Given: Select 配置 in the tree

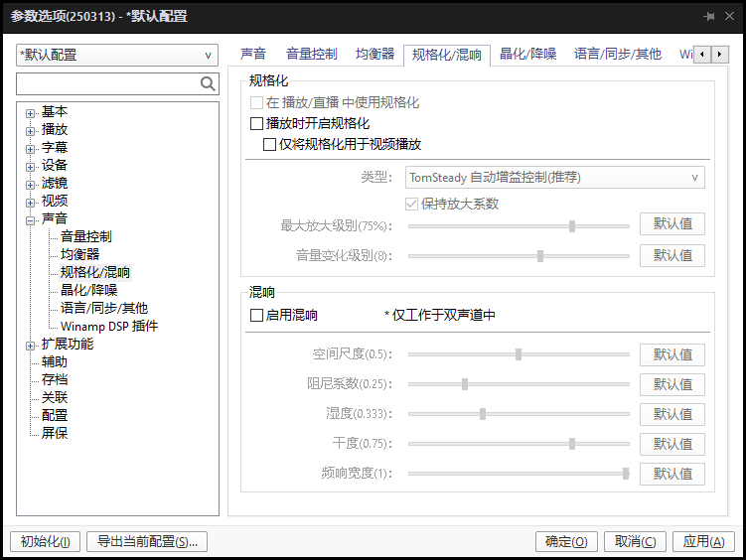Looking at the screenshot, I should pyautogui.click(x=55, y=415).
